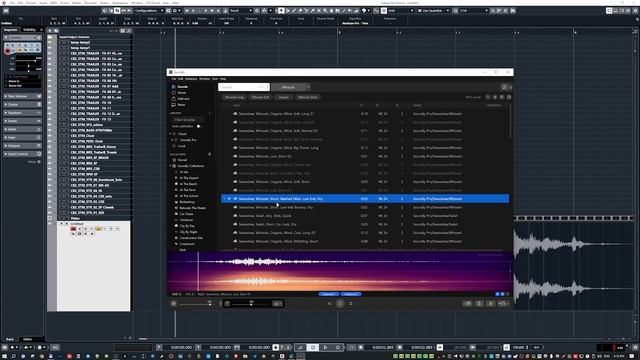Adjust the Soundly volume slider
This screenshot has width=640, height=360.
[196, 304]
